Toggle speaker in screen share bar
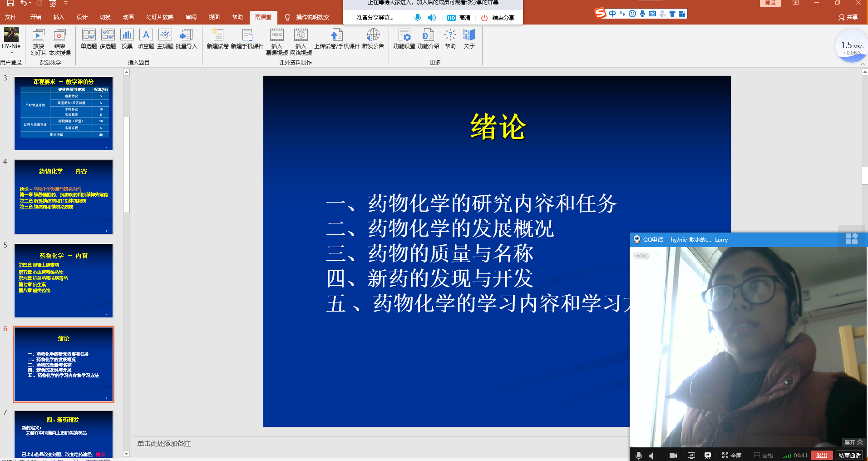This screenshot has height=461, width=868. click(431, 18)
